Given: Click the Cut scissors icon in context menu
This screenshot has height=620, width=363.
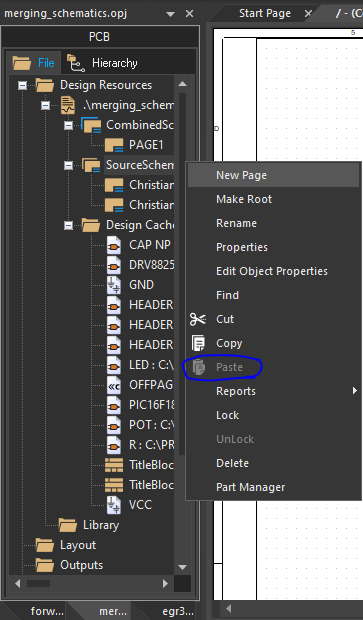Looking at the screenshot, I should coord(198,319).
